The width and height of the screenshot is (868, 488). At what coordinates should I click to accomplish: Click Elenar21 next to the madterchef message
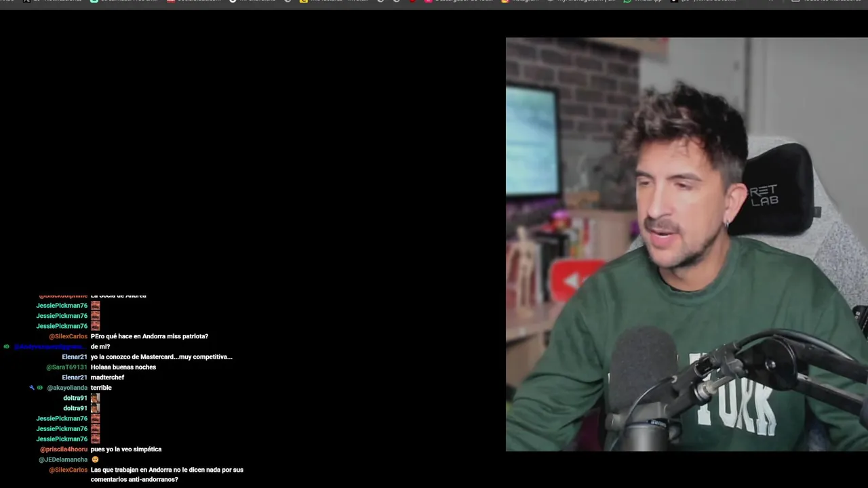point(75,378)
